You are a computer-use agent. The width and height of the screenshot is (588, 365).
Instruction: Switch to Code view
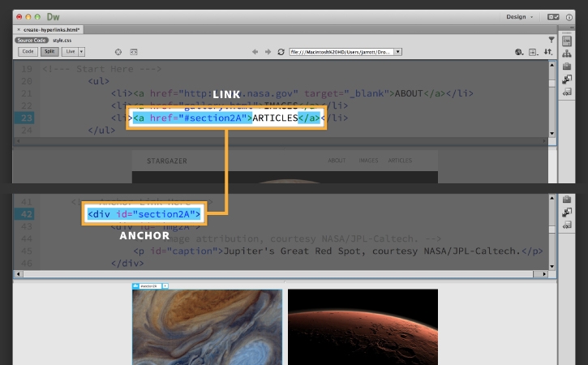[x=28, y=51]
